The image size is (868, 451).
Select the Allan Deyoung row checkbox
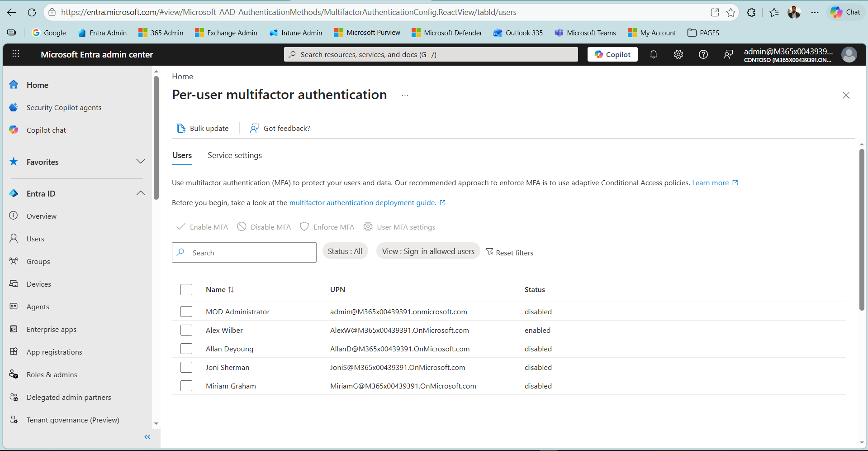pos(186,349)
